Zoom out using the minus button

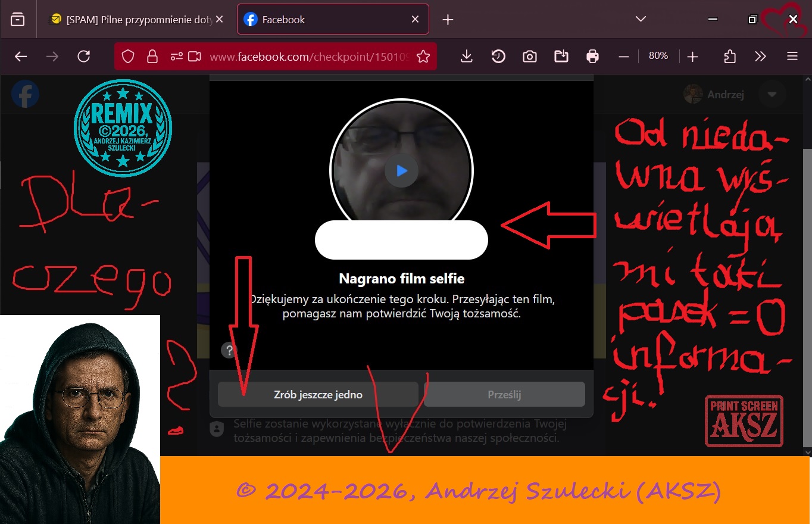point(624,56)
